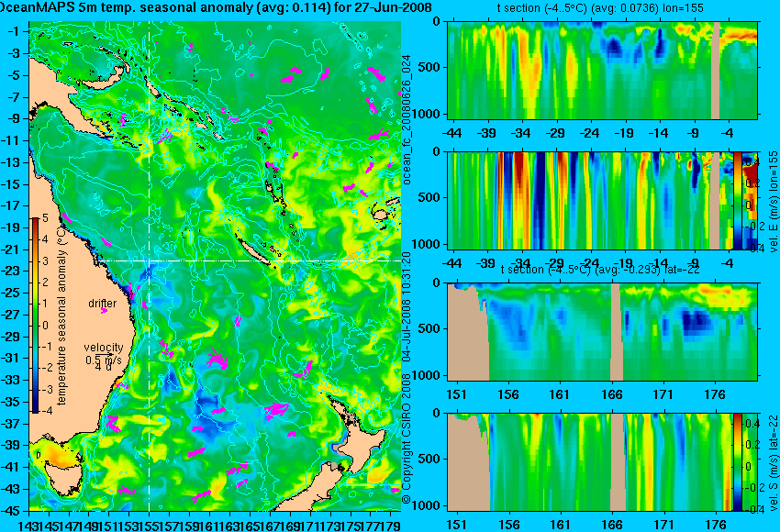780x532 pixels.
Task: Click '-19' latitude tick under top t section
Action: pyautogui.click(x=624, y=133)
